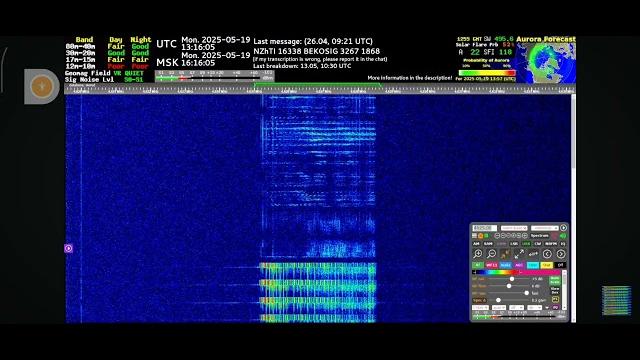The height and width of the screenshot is (360, 640).
Task: Open the fourth bottom-row dropdown in panel
Action: (x=534, y=307)
